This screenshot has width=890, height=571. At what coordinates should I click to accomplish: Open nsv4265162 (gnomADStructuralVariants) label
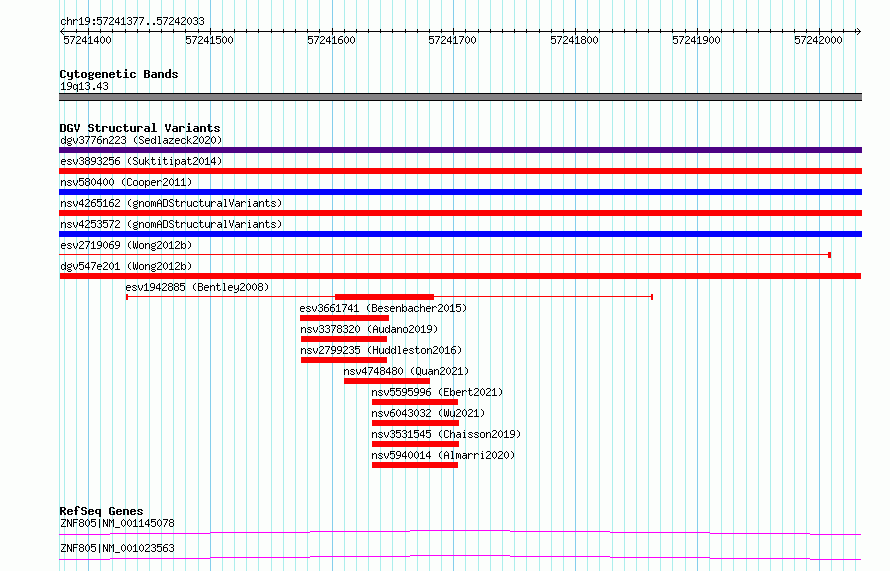pos(171,203)
